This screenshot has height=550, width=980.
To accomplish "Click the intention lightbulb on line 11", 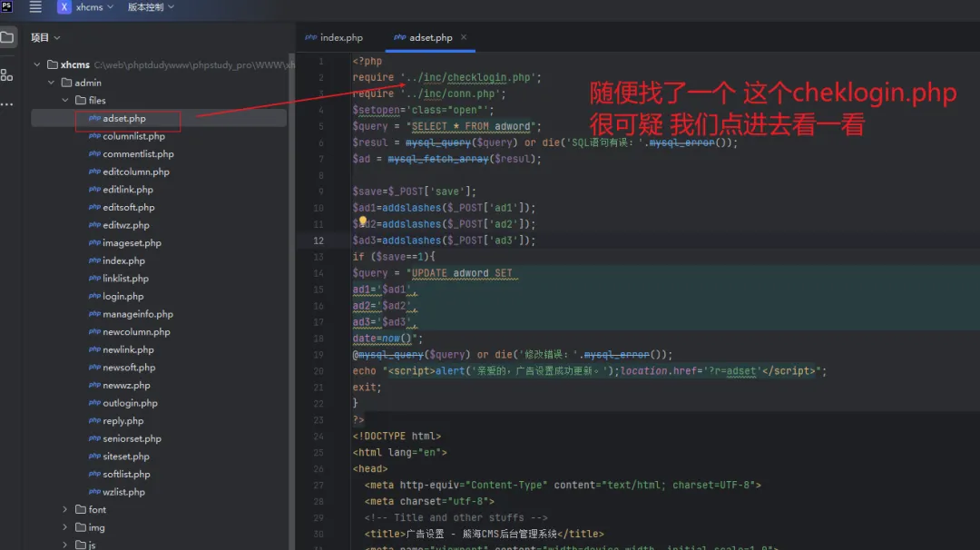I will tap(362, 221).
